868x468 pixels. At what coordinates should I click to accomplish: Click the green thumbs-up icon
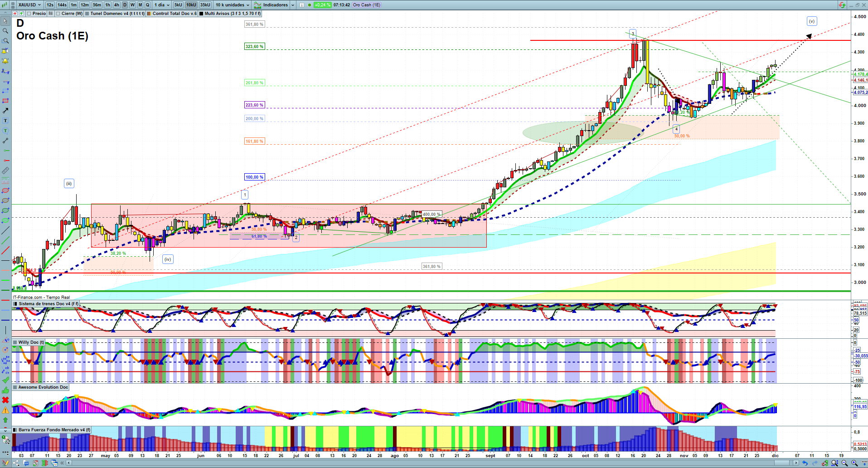(5, 390)
